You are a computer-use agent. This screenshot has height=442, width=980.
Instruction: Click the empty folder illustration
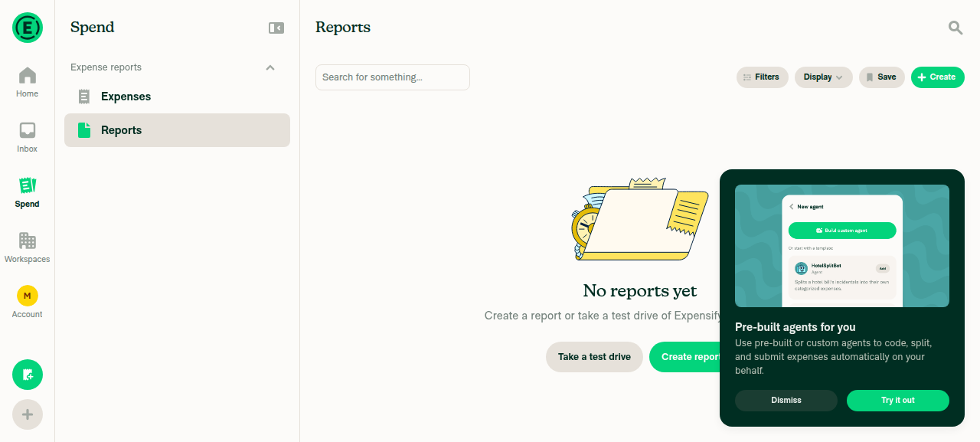640,220
